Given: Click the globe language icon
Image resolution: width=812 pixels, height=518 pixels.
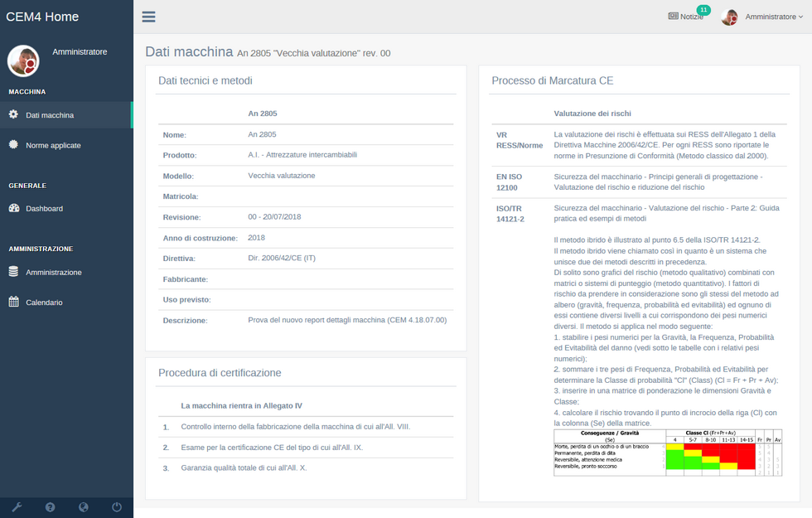Looking at the screenshot, I should point(84,506).
